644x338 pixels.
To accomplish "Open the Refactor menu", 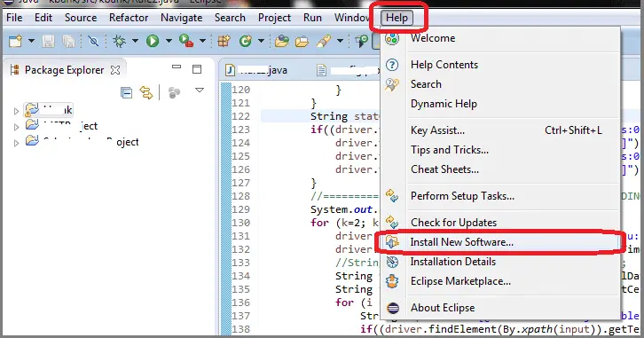I will pyautogui.click(x=129, y=18).
